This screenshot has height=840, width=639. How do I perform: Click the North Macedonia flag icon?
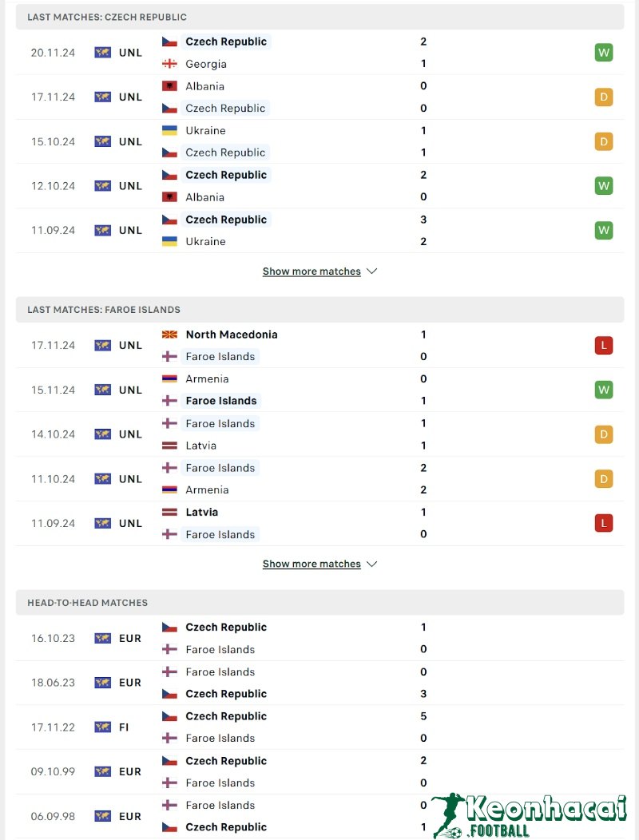pyautogui.click(x=169, y=335)
